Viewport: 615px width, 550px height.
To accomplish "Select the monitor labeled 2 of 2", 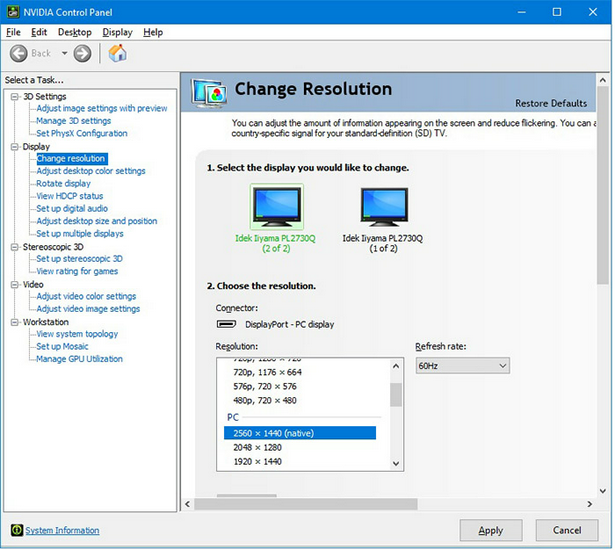I will tap(277, 206).
